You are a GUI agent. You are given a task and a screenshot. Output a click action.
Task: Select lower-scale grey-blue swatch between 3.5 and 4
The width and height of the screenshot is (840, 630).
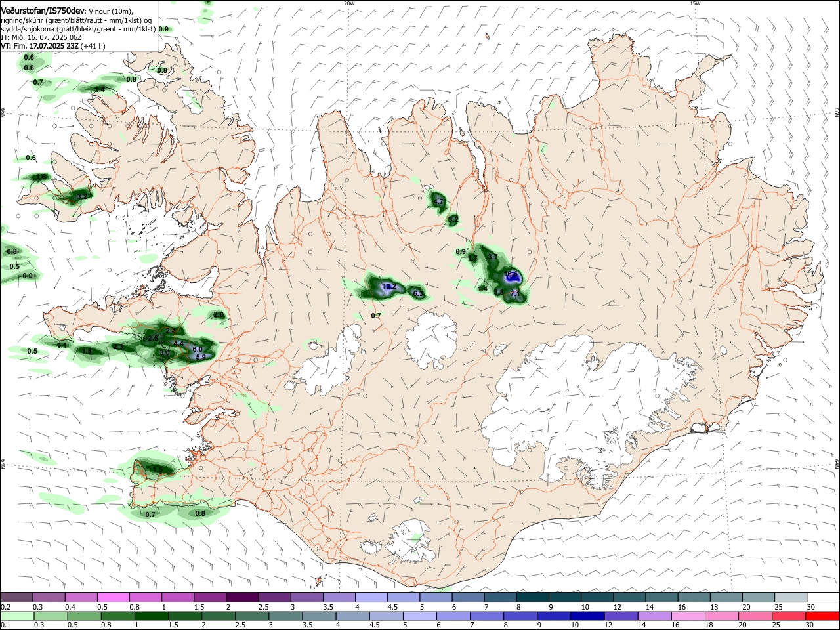coord(319,616)
